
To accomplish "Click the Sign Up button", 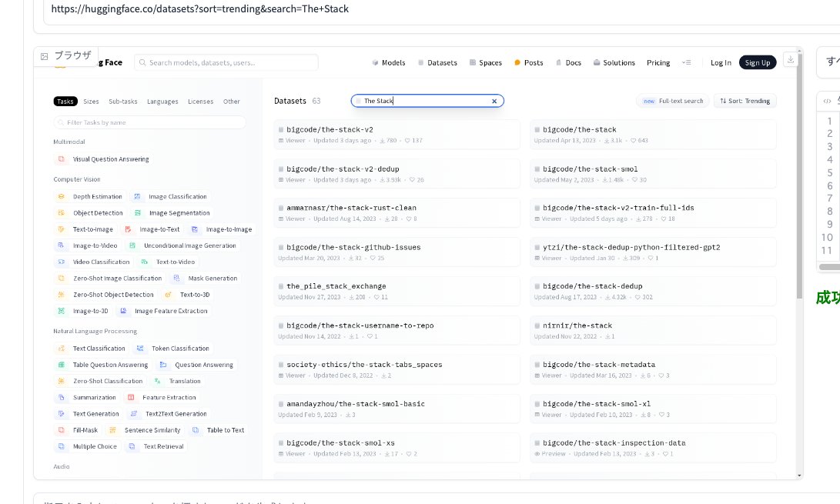I will [x=758, y=62].
